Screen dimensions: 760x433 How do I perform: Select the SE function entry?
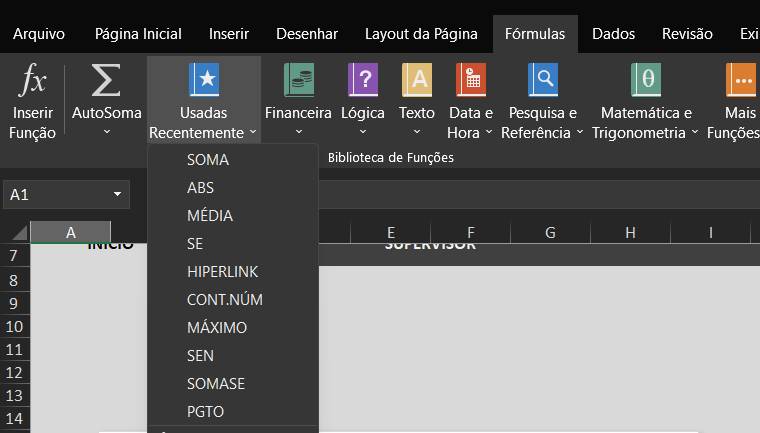[x=233, y=243]
